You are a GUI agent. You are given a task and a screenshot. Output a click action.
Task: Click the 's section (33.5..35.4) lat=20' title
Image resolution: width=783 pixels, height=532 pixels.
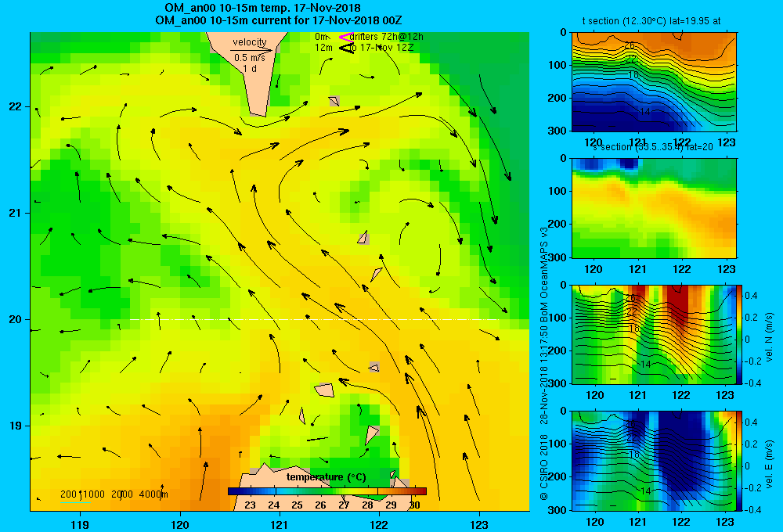pos(653,147)
